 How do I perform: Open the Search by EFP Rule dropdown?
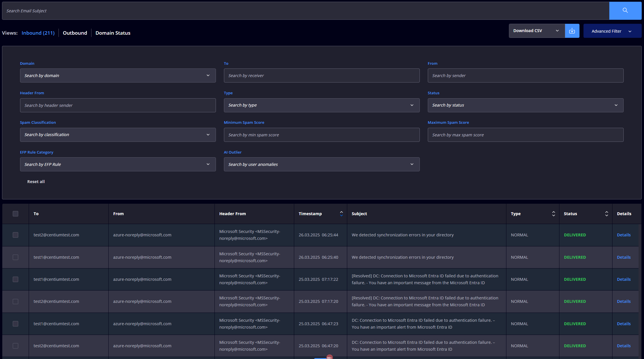click(x=118, y=164)
